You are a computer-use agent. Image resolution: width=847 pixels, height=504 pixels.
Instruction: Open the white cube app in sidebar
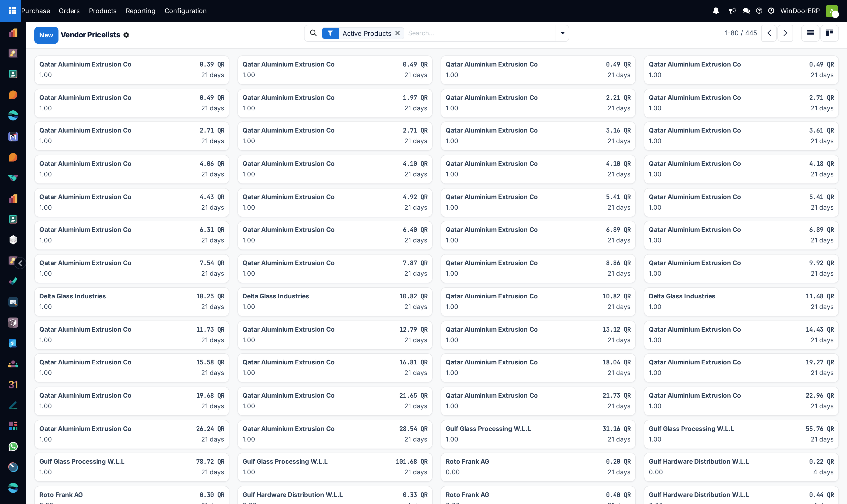coord(13,240)
